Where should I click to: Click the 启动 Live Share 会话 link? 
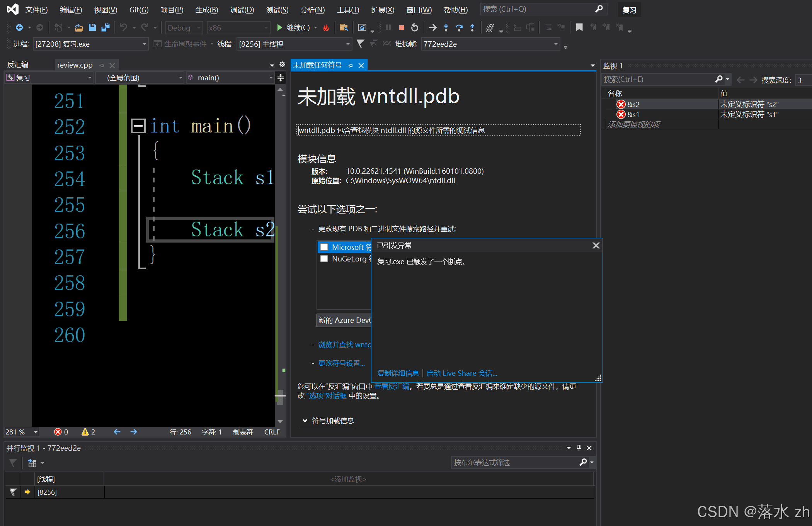pos(462,373)
